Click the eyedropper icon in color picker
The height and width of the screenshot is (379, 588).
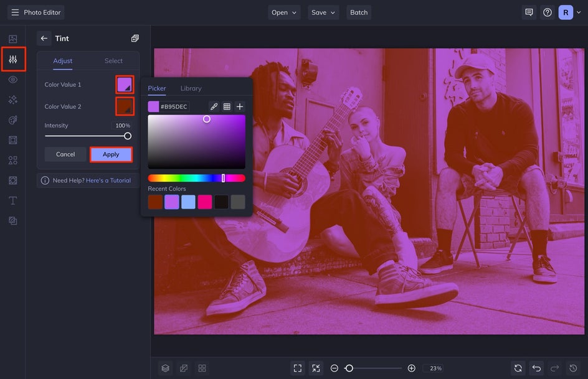click(214, 107)
